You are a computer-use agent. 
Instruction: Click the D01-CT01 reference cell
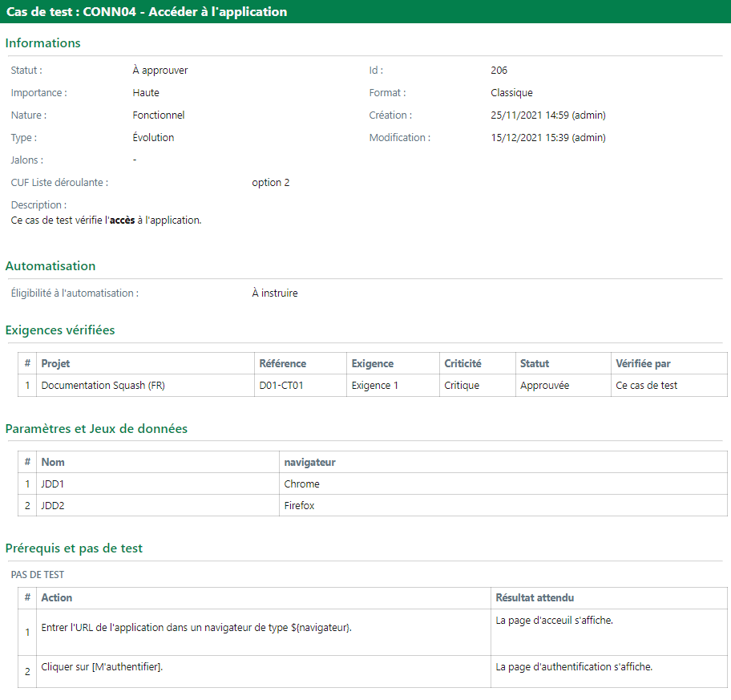click(x=281, y=386)
